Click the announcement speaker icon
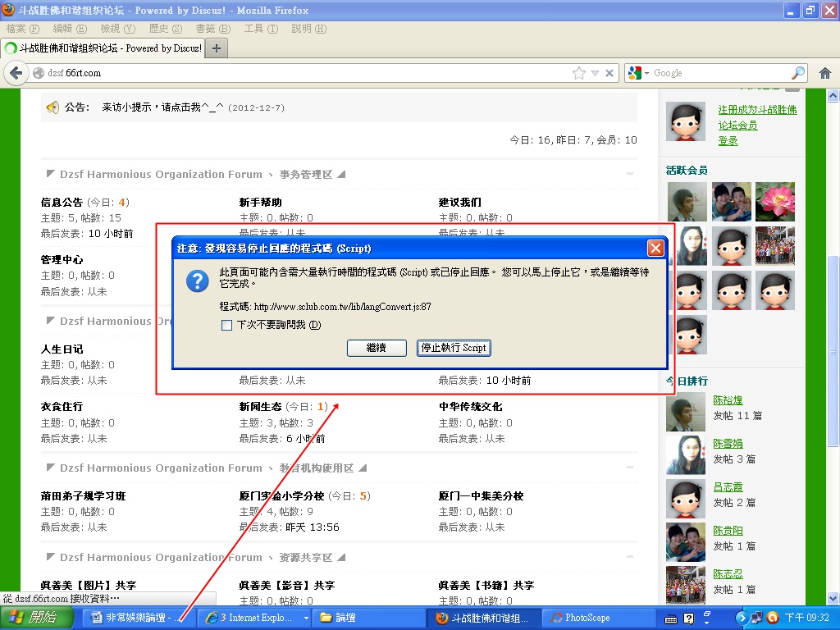Screen dimensions: 840x630 [x=52, y=107]
